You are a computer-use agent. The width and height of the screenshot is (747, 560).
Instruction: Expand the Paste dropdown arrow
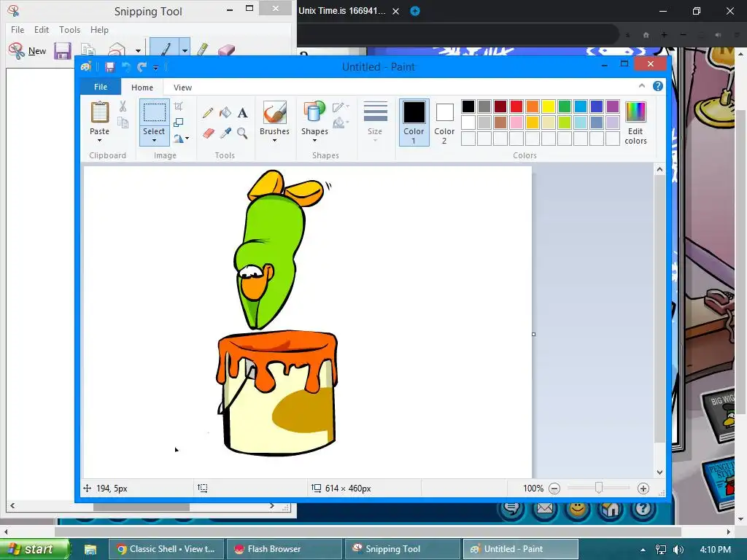tap(99, 141)
